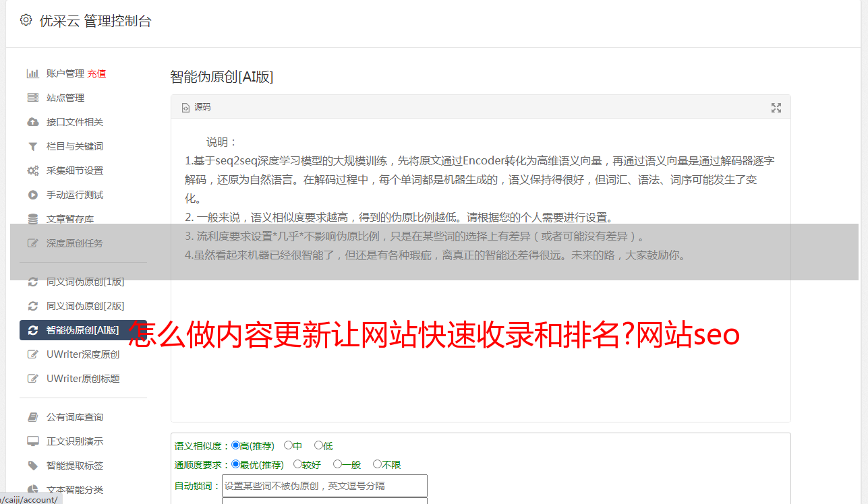Viewport: 868px width, 504px height.
Task: Click the play icon for 手动运行测试
Action: pyautogui.click(x=32, y=195)
